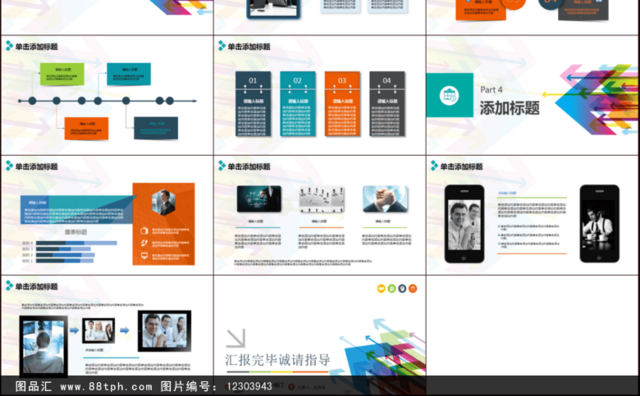Click the diagonal arrow icon above 汇报完毕诚请指导
Screen dimensions: 640x396
[x=236, y=338]
